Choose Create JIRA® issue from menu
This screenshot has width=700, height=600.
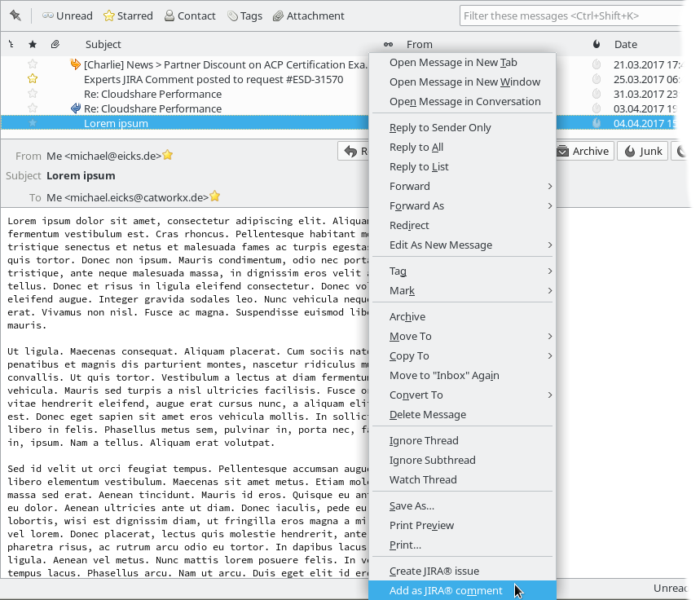[434, 571]
